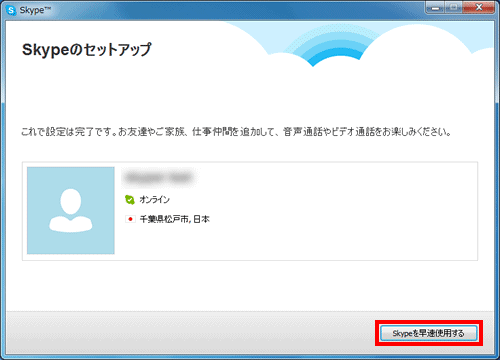Click the blurred user name
The height and width of the screenshot is (360, 500).
(x=159, y=177)
